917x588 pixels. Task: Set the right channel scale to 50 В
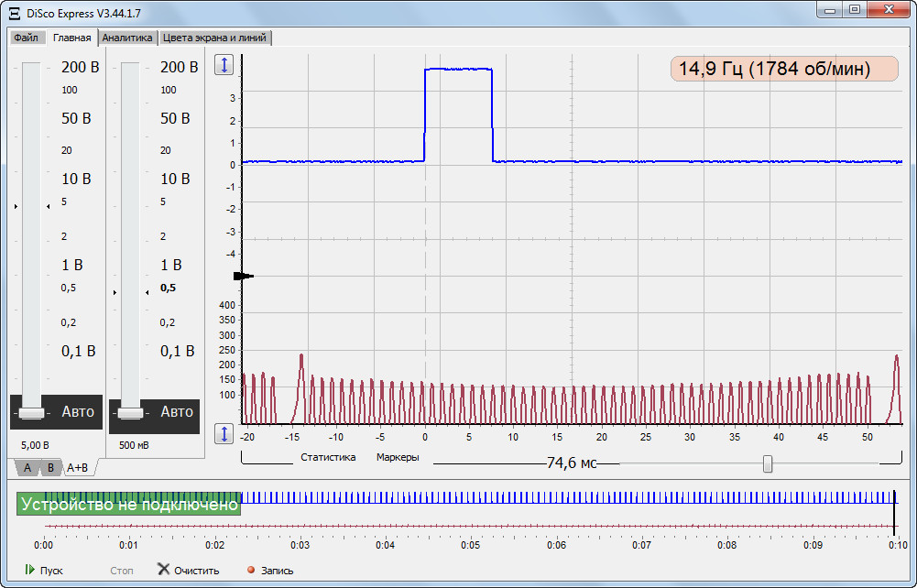(175, 118)
